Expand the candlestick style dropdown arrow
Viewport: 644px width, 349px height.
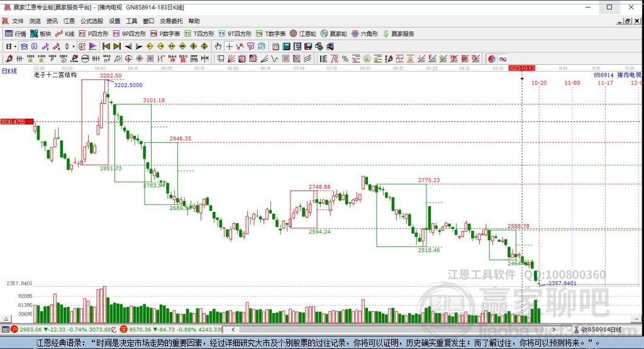[x=73, y=47]
